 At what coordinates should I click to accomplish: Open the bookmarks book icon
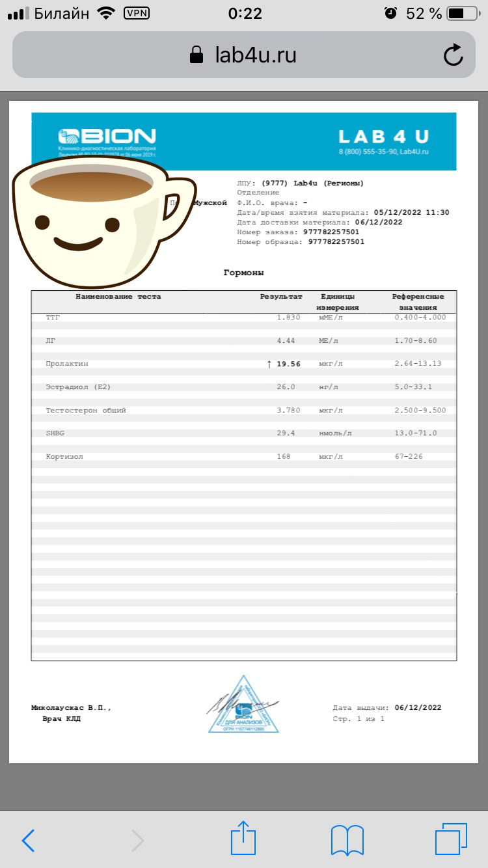[347, 841]
